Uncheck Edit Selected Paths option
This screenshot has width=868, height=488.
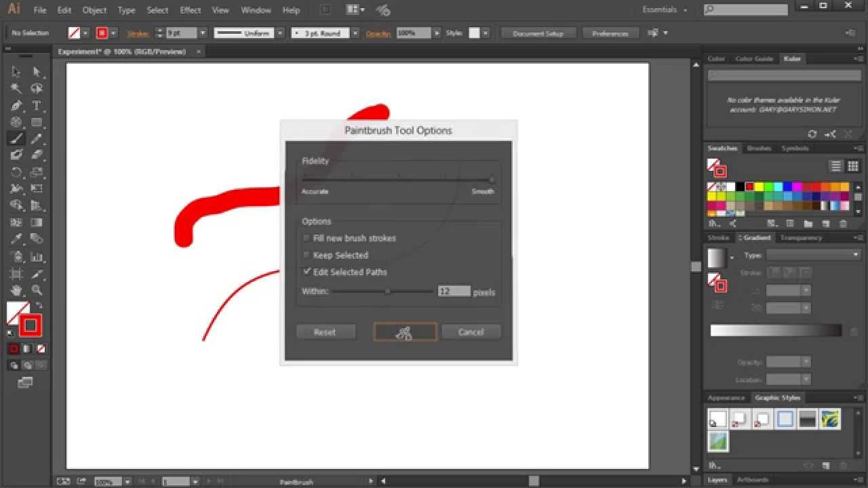pos(307,272)
